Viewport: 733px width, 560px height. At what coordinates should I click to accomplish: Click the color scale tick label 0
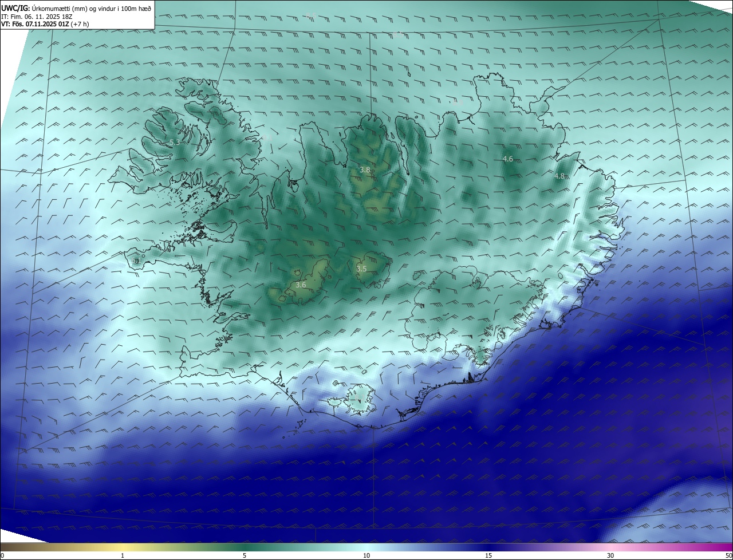(2, 555)
